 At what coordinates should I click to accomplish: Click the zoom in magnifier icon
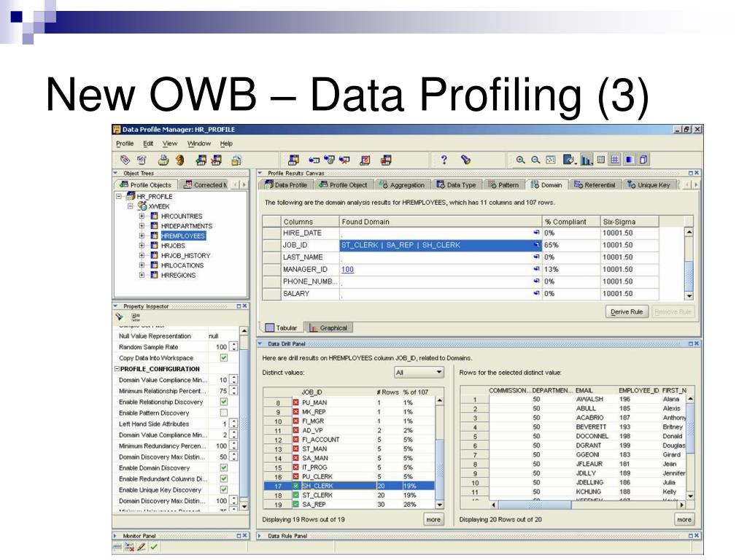tap(520, 160)
